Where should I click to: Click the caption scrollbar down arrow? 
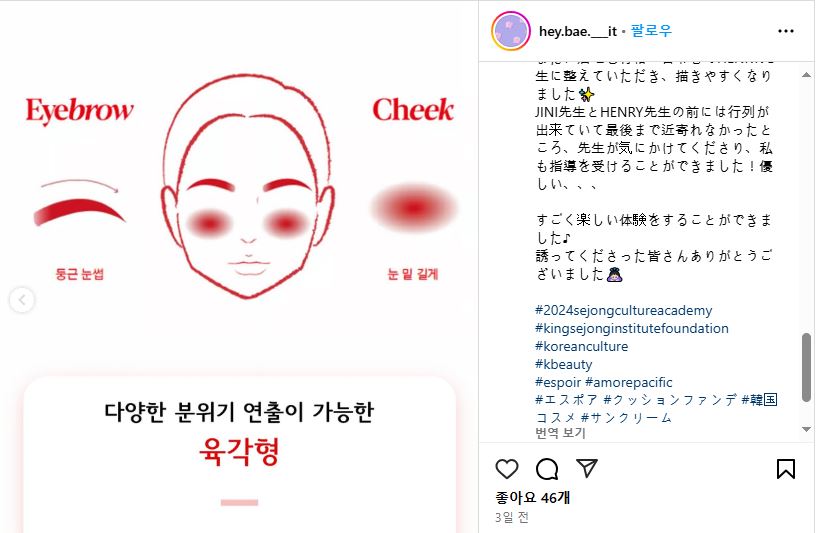tap(807, 429)
